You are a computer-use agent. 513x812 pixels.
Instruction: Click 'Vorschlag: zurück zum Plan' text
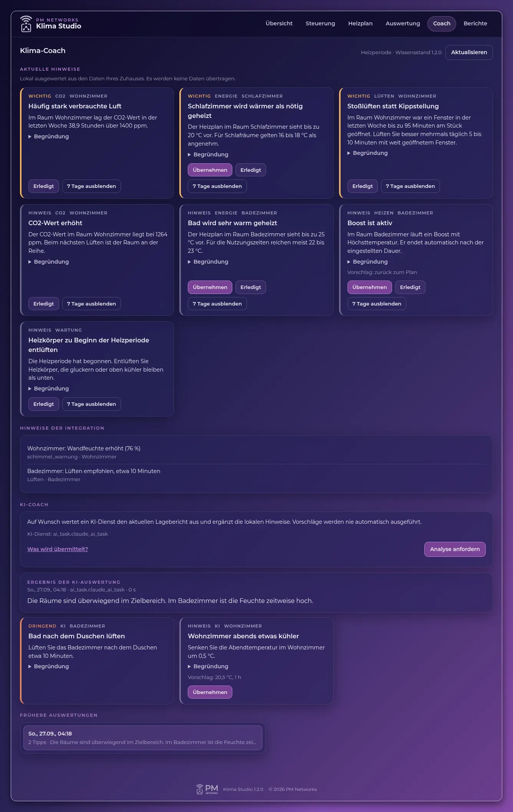pyautogui.click(x=382, y=272)
